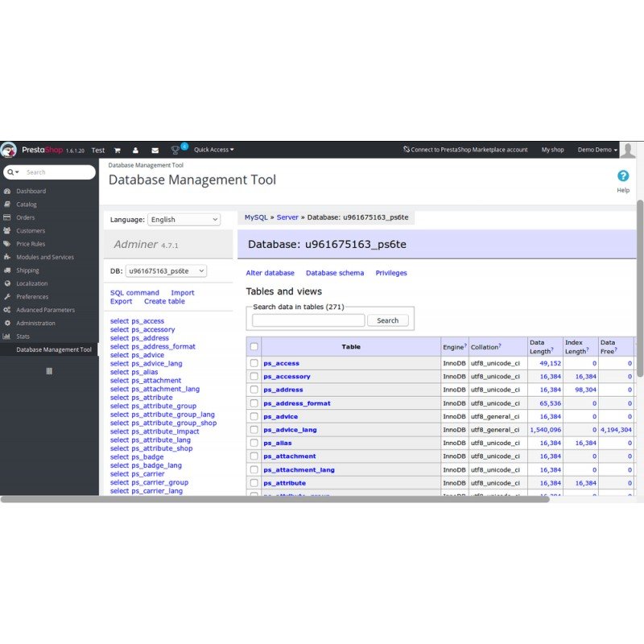Open the sidebar search type dropdown arrow
The height and width of the screenshot is (644, 644).
coord(17,172)
